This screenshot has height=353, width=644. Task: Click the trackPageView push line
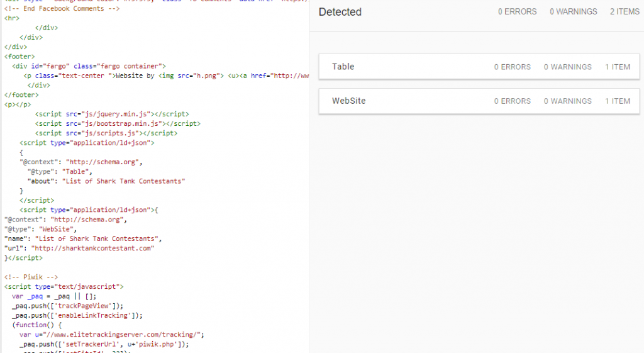click(67, 306)
